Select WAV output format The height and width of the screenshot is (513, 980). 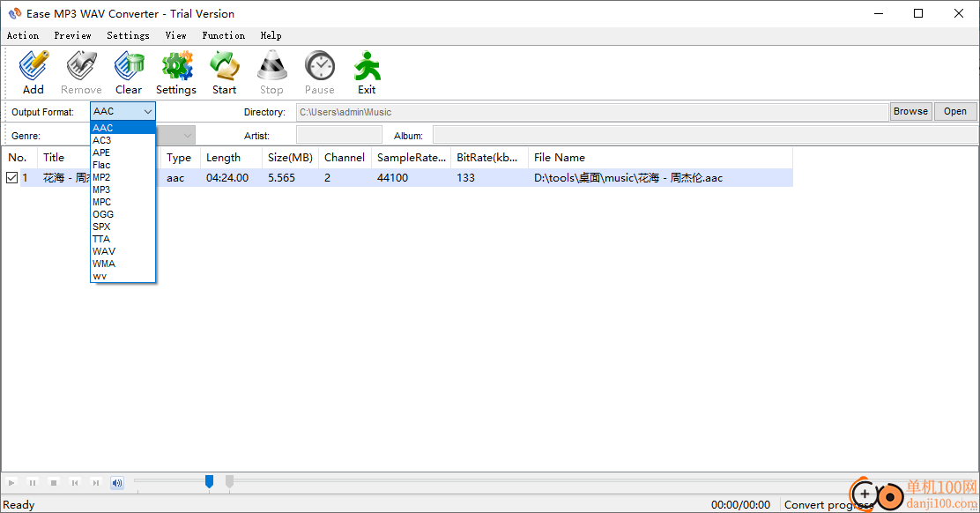(x=122, y=251)
